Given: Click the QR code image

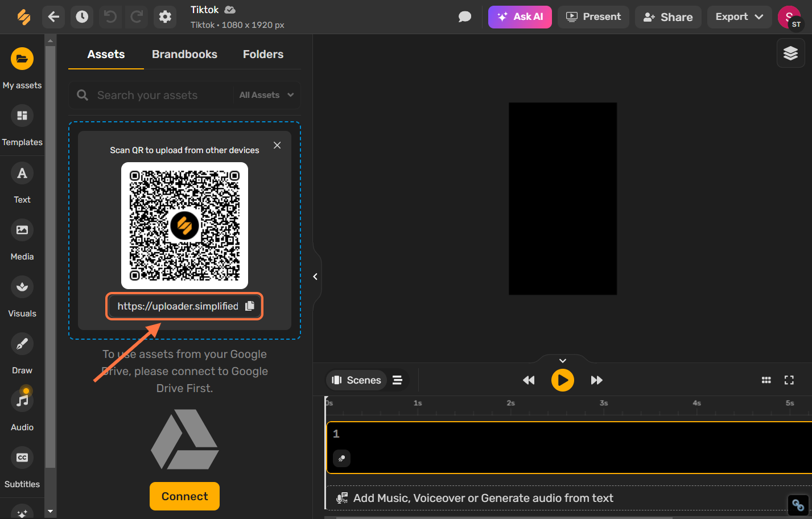Looking at the screenshot, I should click(184, 225).
